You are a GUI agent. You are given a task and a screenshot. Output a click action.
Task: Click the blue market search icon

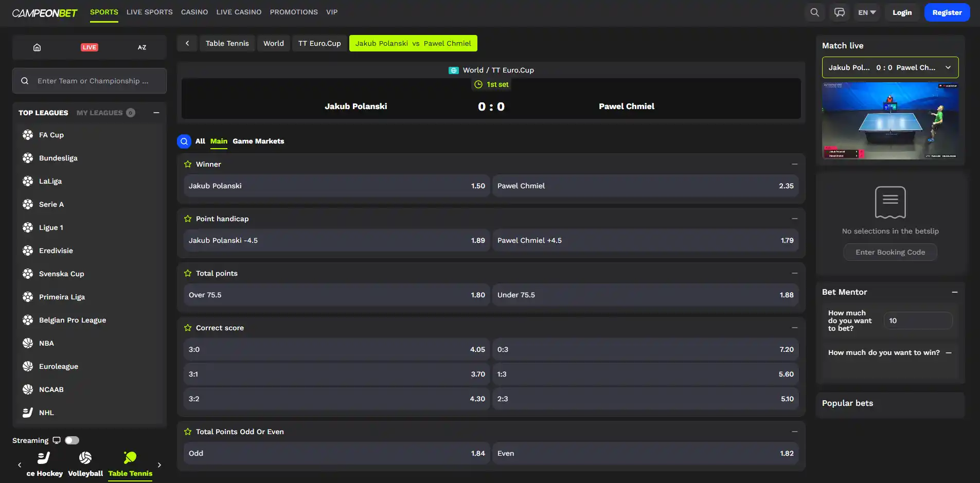(x=184, y=141)
